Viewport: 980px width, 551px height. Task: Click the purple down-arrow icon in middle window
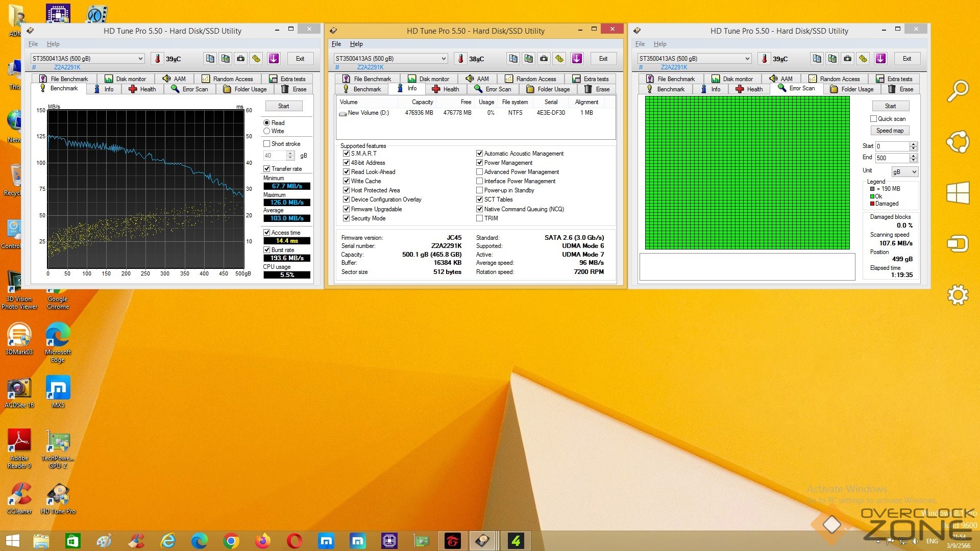pyautogui.click(x=577, y=59)
